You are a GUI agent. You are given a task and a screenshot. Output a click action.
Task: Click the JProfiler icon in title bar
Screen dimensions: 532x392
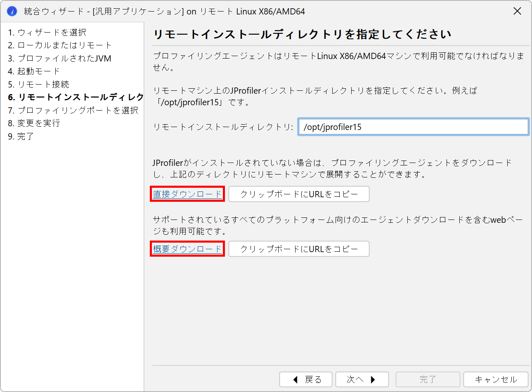click(x=12, y=11)
